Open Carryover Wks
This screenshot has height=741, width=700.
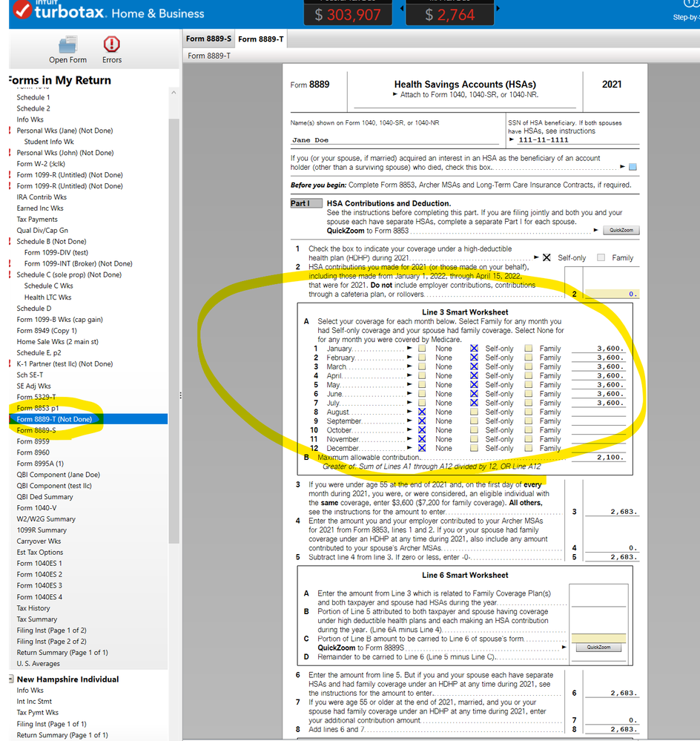tap(39, 541)
